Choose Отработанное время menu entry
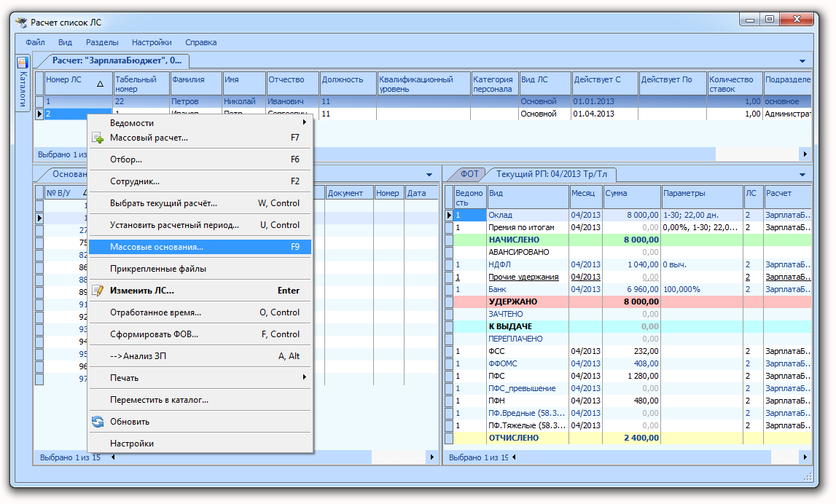This screenshot has width=836, height=504. click(x=200, y=312)
